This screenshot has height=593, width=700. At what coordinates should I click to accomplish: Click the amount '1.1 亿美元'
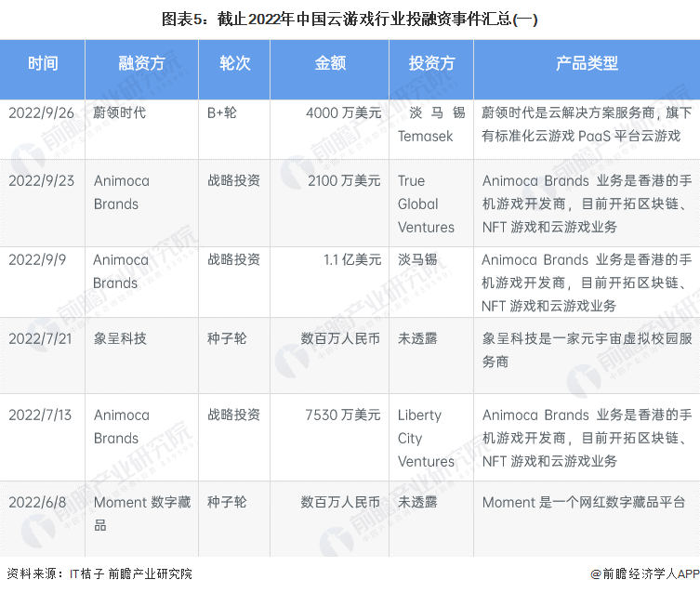tap(352, 259)
